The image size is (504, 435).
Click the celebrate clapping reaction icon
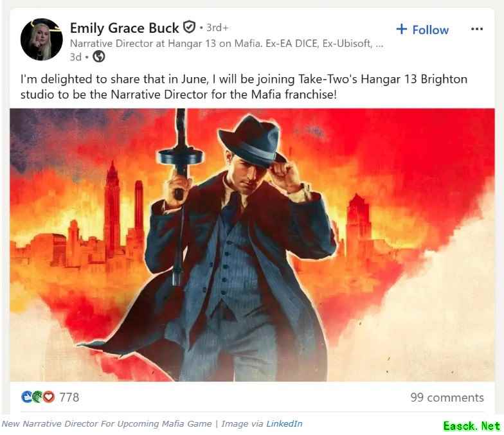pos(37,397)
